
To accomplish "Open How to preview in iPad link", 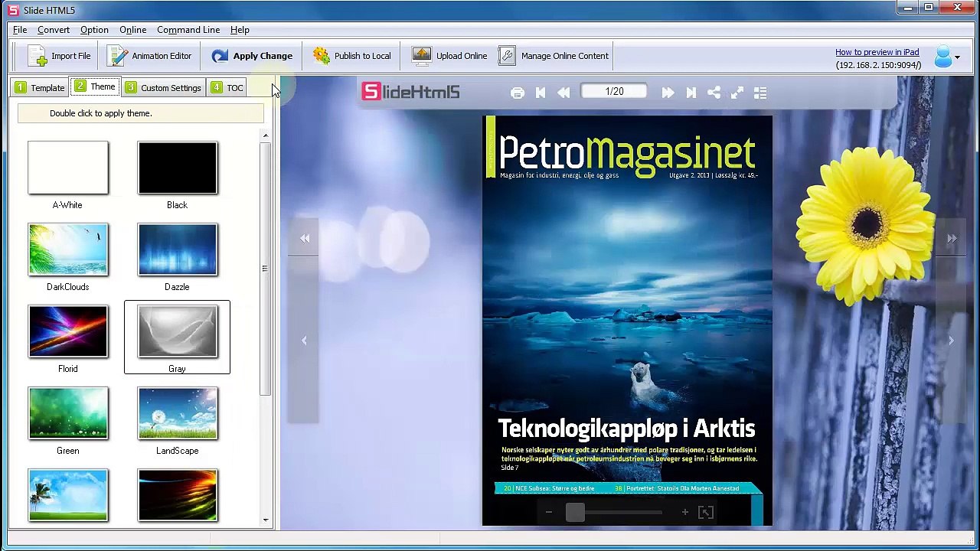I will coord(877,52).
